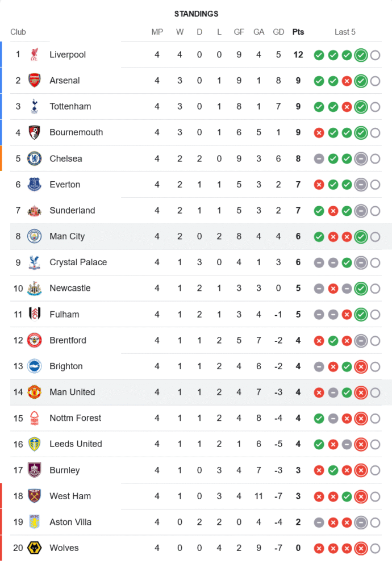Screen dimensions: 392x568
Task: Click the Man City club crest
Action: (x=35, y=236)
